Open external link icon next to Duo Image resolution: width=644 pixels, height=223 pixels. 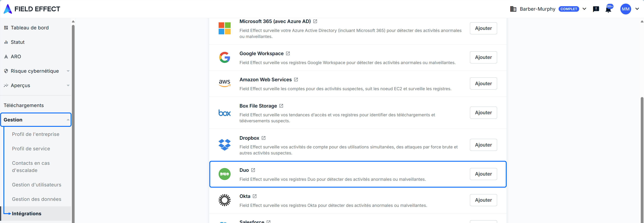(253, 170)
